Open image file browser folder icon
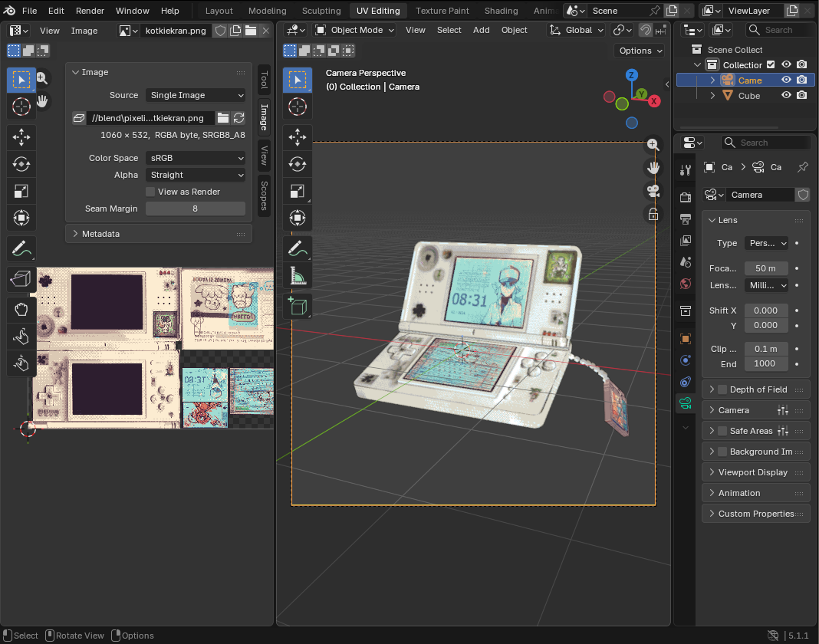 pos(223,118)
